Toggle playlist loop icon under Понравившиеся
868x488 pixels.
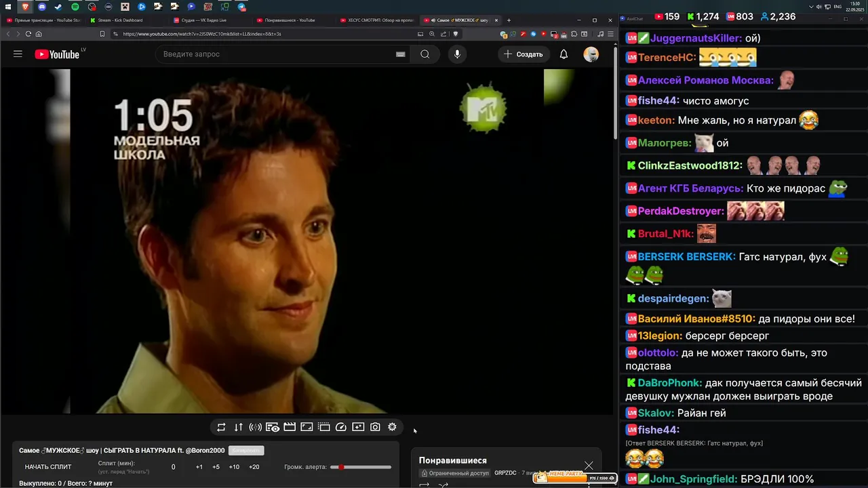tap(425, 485)
